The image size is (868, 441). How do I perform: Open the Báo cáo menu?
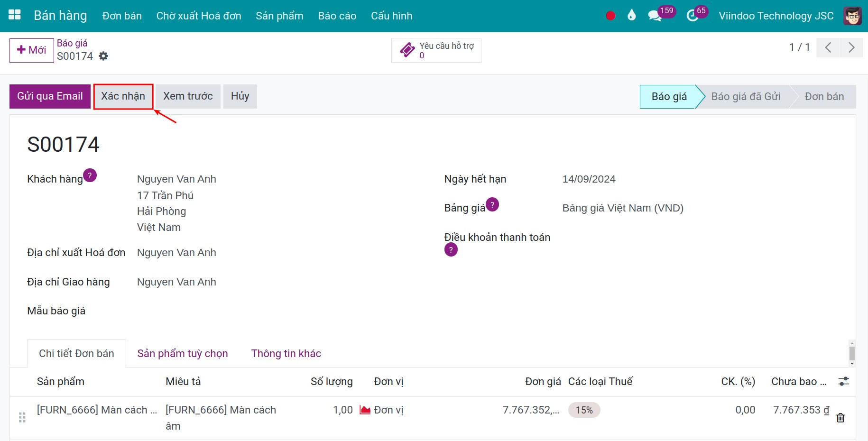pyautogui.click(x=337, y=16)
